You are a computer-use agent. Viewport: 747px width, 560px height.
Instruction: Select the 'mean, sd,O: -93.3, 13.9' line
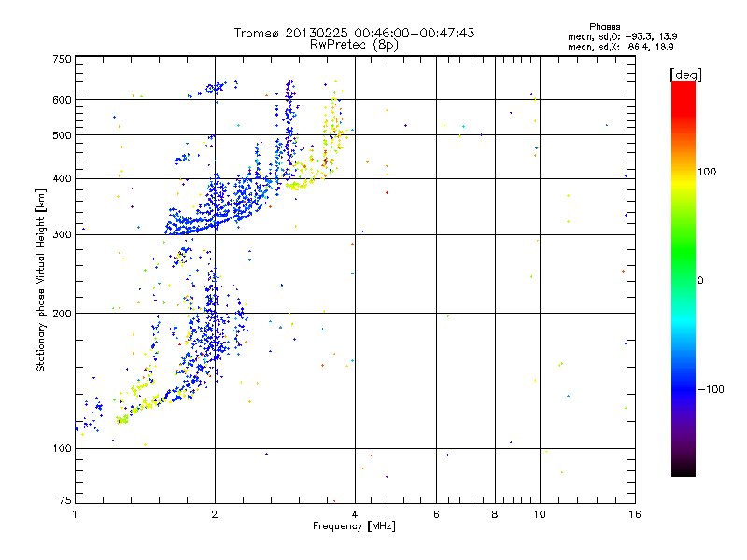click(623, 36)
